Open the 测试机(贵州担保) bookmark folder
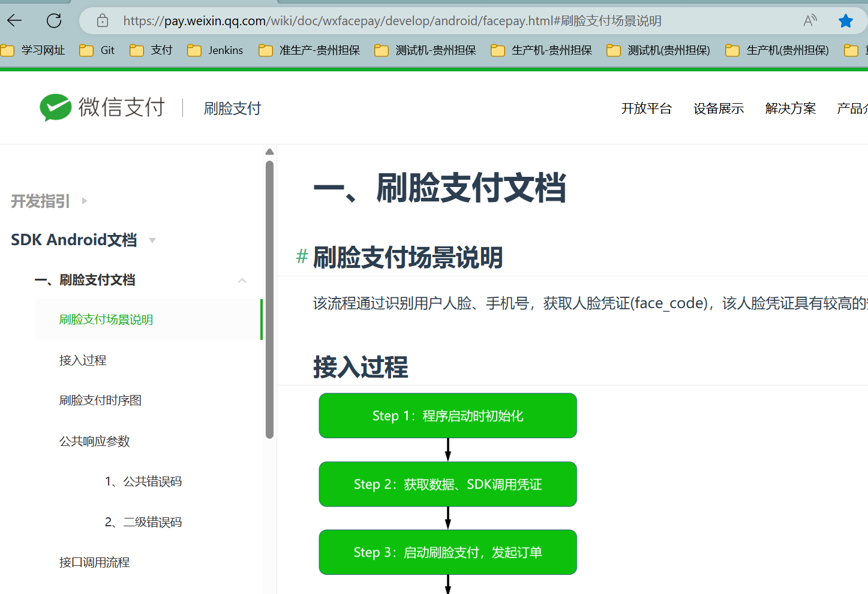 (659, 50)
